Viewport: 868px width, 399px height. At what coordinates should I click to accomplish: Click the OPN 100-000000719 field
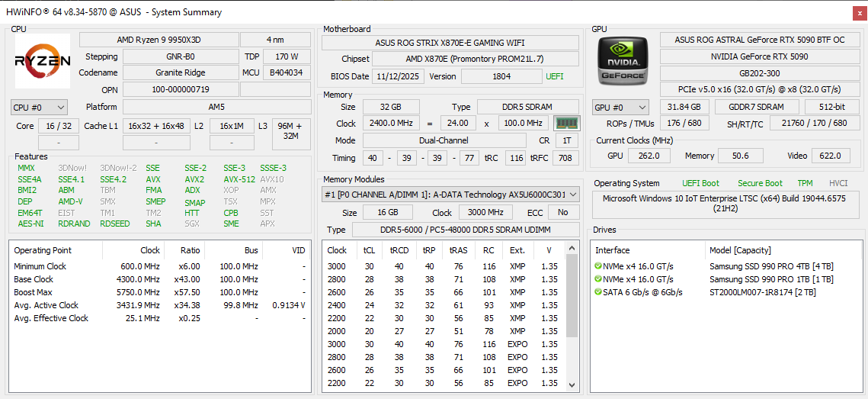181,89
